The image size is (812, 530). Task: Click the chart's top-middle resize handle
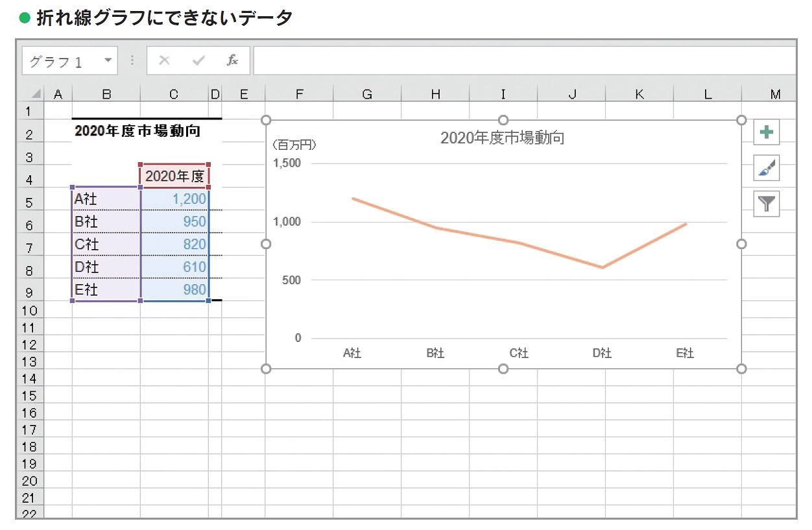point(503,120)
